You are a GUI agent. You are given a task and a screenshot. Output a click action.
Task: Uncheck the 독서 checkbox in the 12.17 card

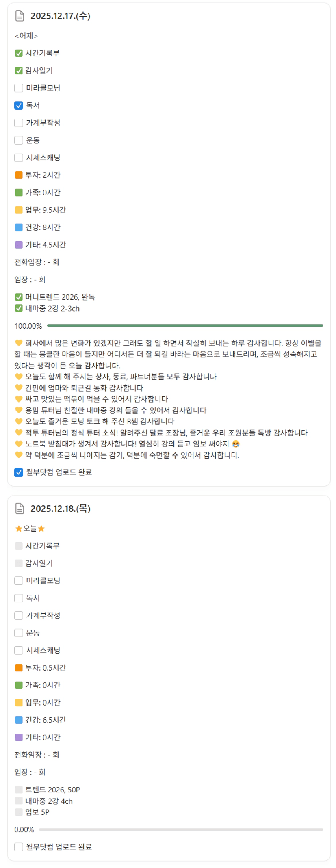(x=19, y=106)
